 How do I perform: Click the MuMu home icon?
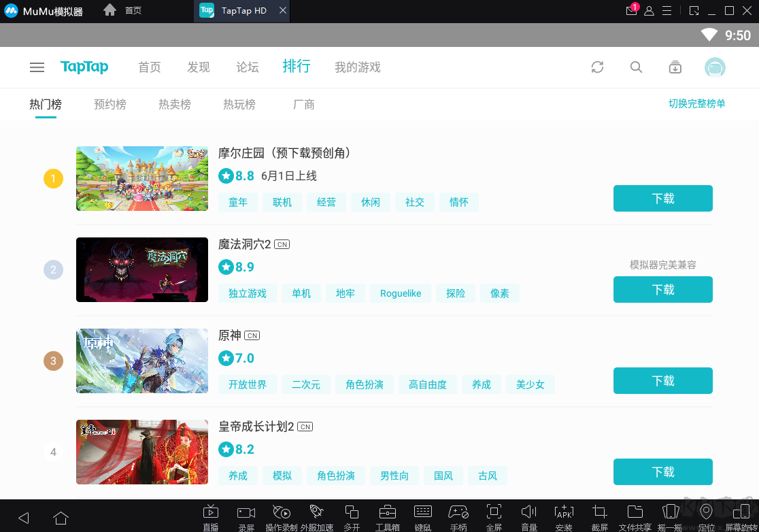point(110,10)
